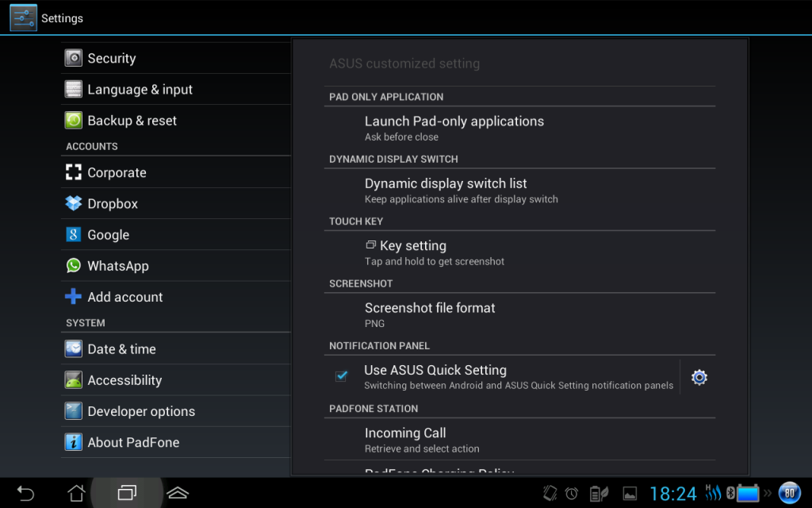This screenshot has width=812, height=508.
Task: Open Developer options
Action: pyautogui.click(x=175, y=411)
